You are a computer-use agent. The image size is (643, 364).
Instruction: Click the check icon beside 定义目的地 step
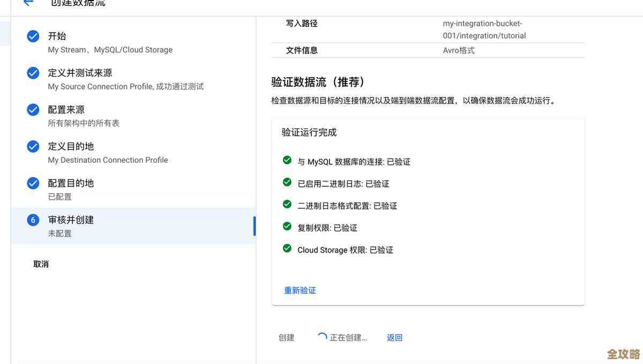(x=32, y=145)
